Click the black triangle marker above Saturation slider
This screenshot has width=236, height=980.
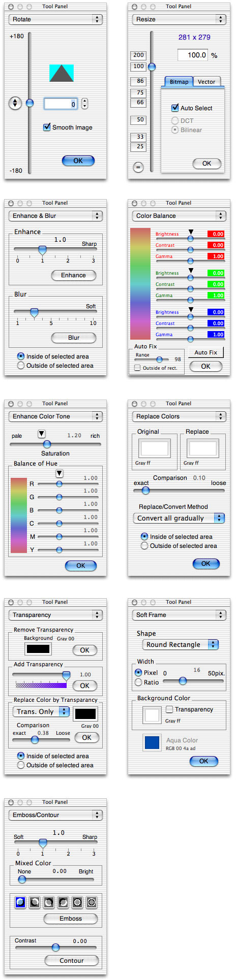click(x=42, y=434)
